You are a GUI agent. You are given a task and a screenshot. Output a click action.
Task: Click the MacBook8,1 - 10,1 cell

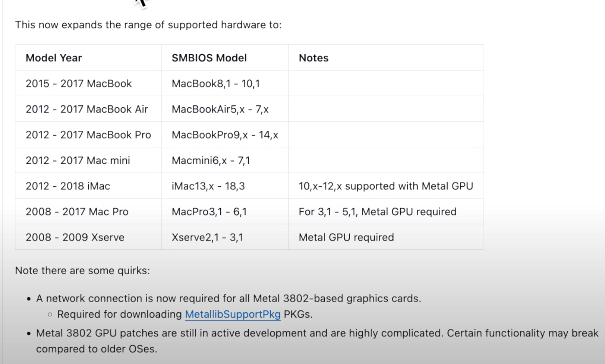216,83
